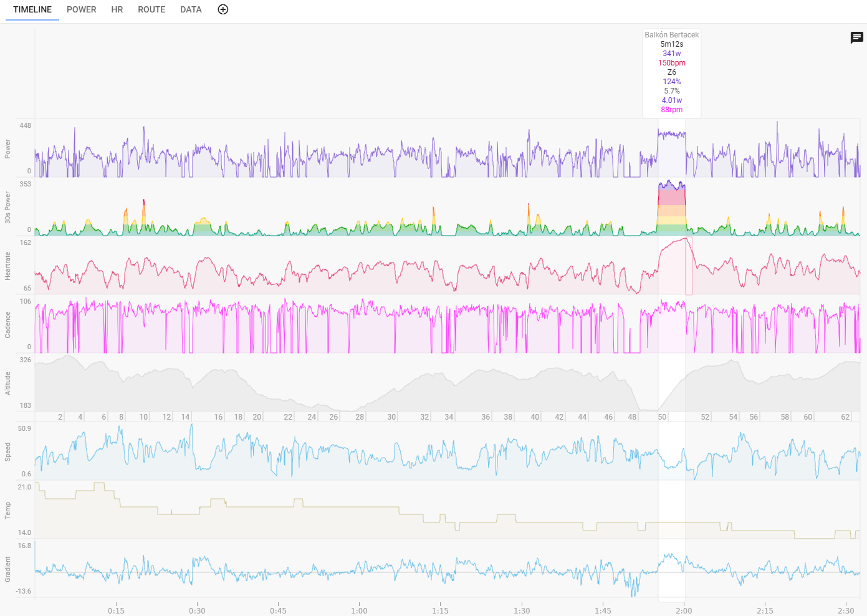Click the add chart plus icon
This screenshot has height=616, width=867.
pos(223,9)
